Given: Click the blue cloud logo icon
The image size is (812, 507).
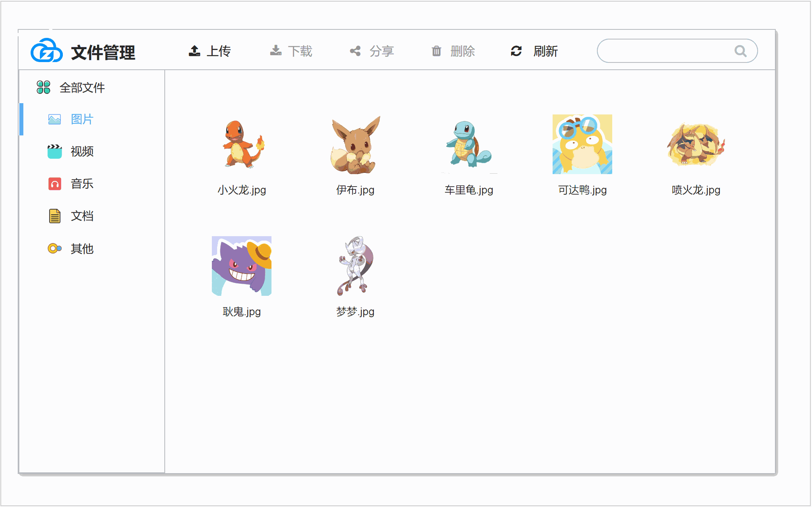Looking at the screenshot, I should click(47, 51).
